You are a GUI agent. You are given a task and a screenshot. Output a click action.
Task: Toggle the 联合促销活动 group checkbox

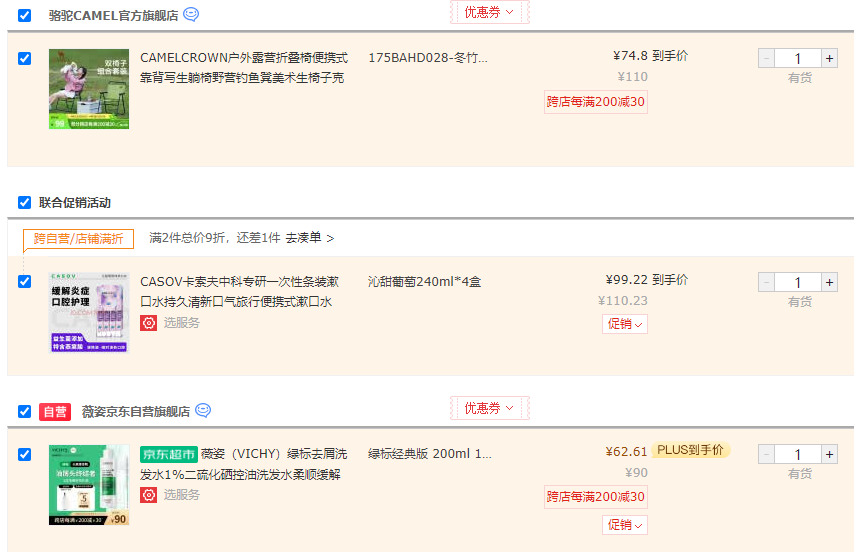25,203
